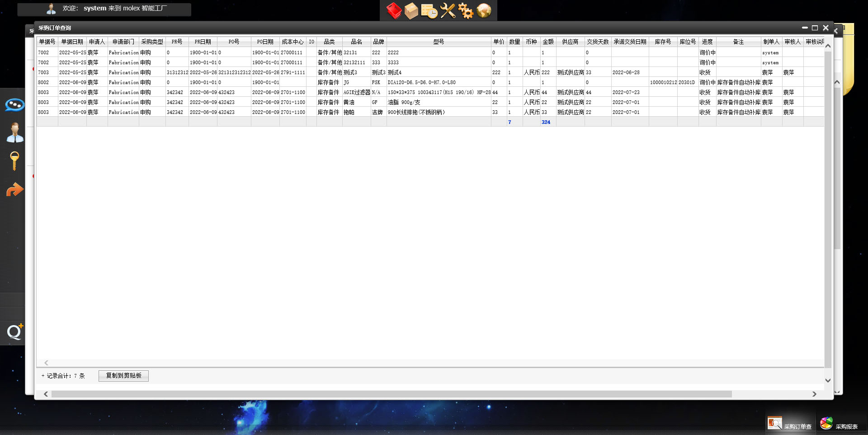
Task: Open the blue chat bubble sidebar icon
Action: [x=14, y=105]
